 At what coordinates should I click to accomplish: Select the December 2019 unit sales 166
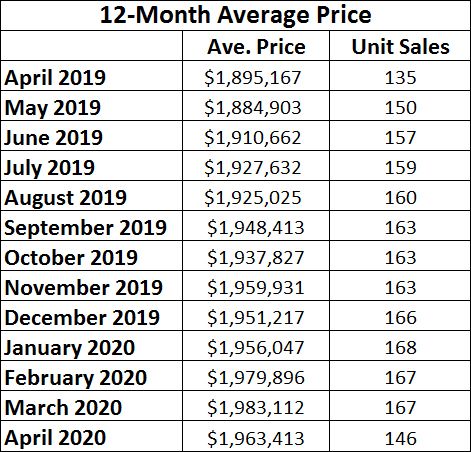(x=400, y=316)
